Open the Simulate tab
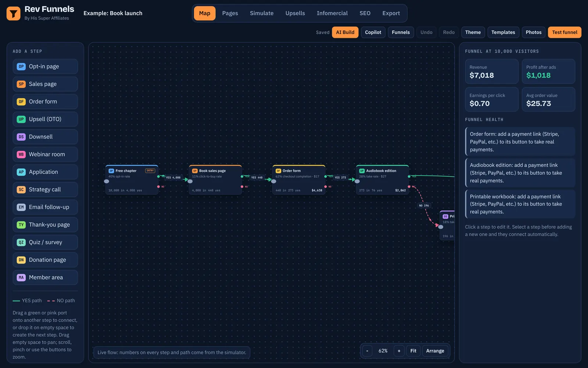 tap(262, 13)
